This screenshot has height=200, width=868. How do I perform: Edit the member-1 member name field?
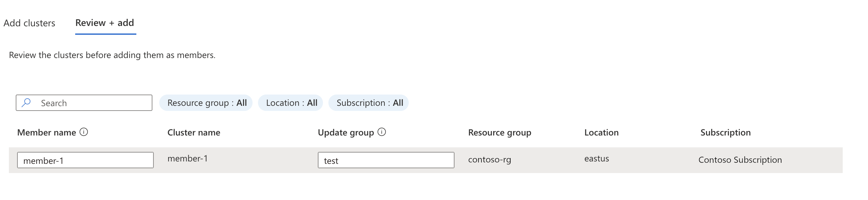pos(85,160)
